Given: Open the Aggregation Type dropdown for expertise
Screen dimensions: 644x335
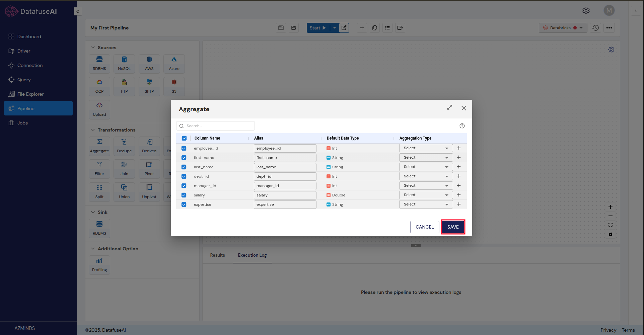Looking at the screenshot, I should click(426, 204).
